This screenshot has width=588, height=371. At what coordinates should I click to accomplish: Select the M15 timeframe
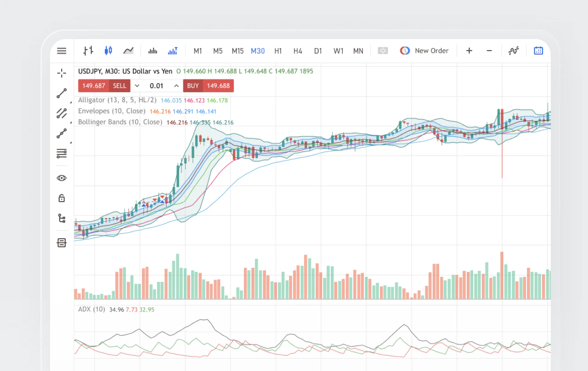237,51
